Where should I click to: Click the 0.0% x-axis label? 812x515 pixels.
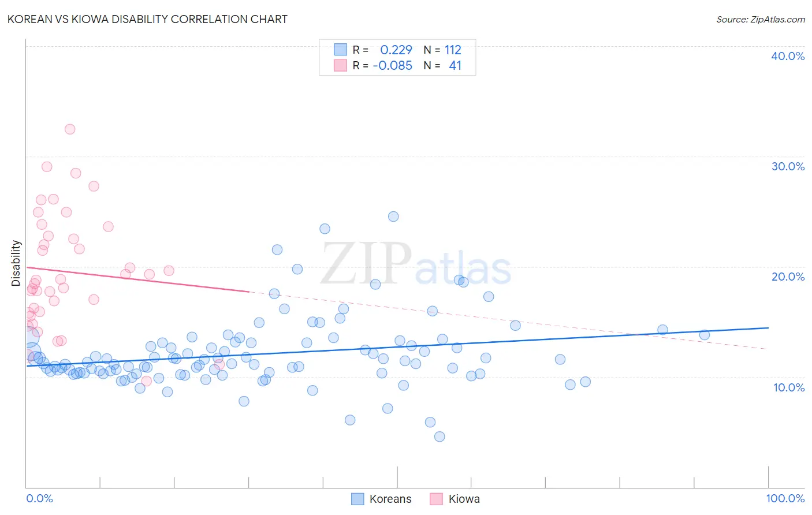pyautogui.click(x=40, y=498)
